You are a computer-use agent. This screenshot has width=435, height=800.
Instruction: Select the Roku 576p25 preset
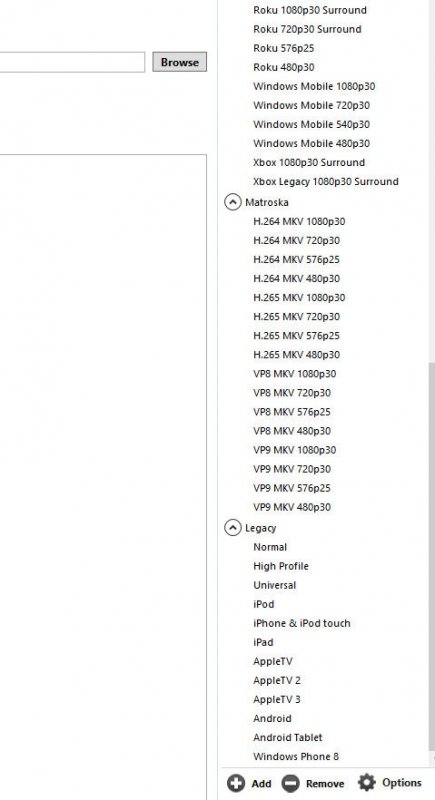tap(284, 48)
